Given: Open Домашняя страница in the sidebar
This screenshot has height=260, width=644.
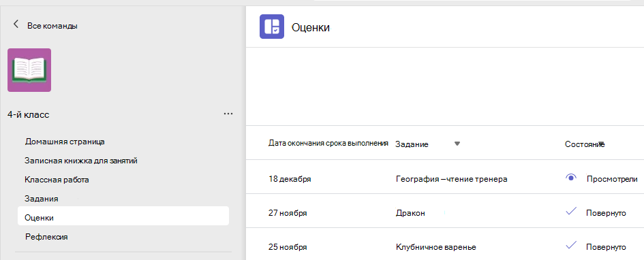Looking at the screenshot, I should pyautogui.click(x=65, y=142).
